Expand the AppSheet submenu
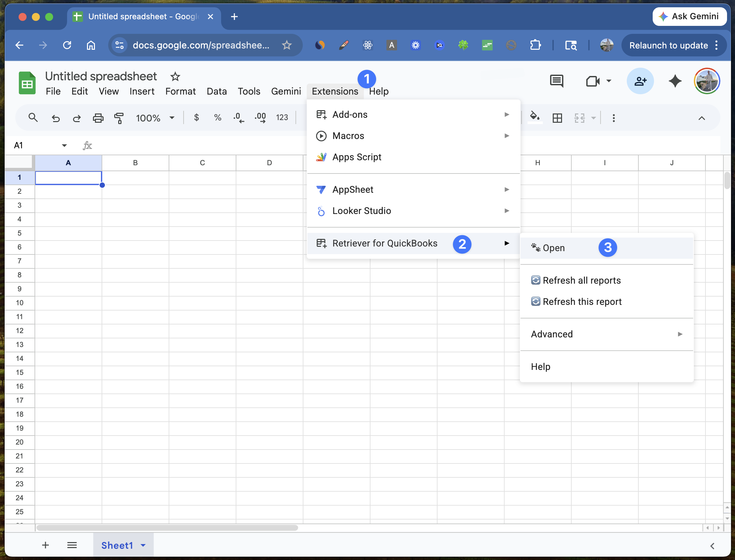 click(413, 190)
